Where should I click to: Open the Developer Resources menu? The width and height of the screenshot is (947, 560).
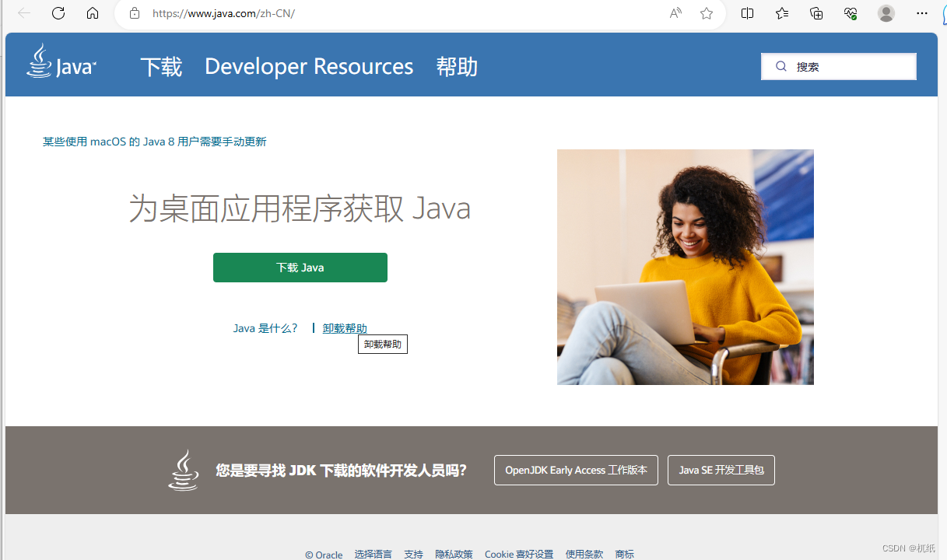(308, 68)
